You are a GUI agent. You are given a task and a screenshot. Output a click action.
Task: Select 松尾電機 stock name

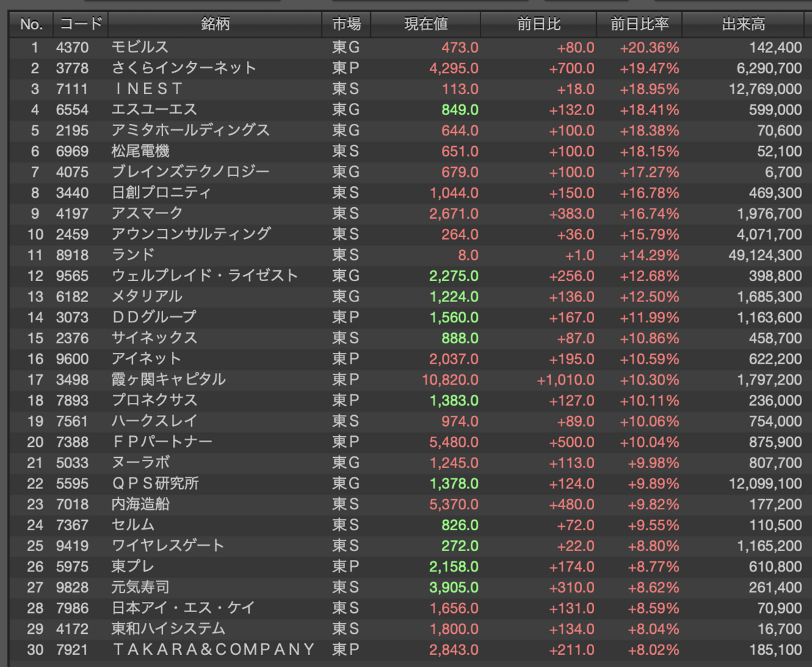139,151
